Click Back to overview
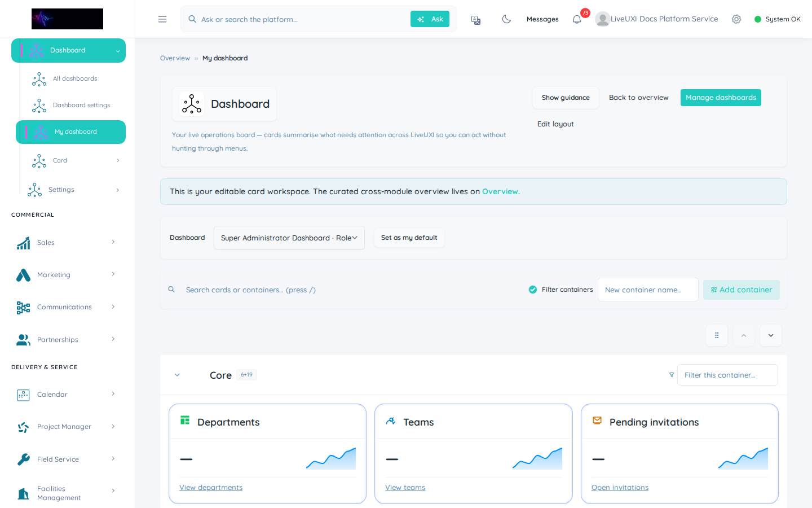812x508 pixels. click(638, 98)
